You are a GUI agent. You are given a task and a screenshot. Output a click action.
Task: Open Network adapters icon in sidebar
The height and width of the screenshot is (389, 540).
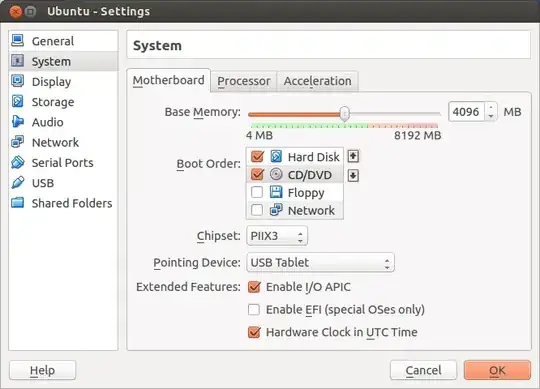[18, 142]
